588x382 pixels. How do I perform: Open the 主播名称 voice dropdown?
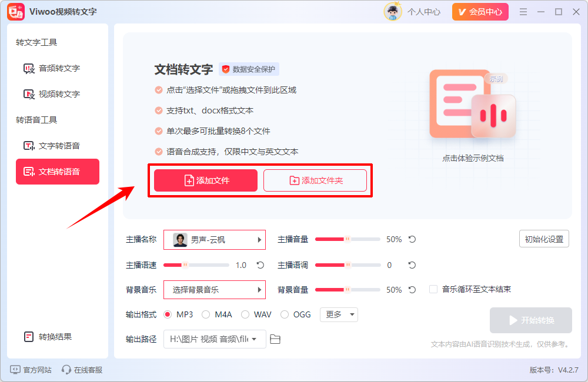pos(215,240)
